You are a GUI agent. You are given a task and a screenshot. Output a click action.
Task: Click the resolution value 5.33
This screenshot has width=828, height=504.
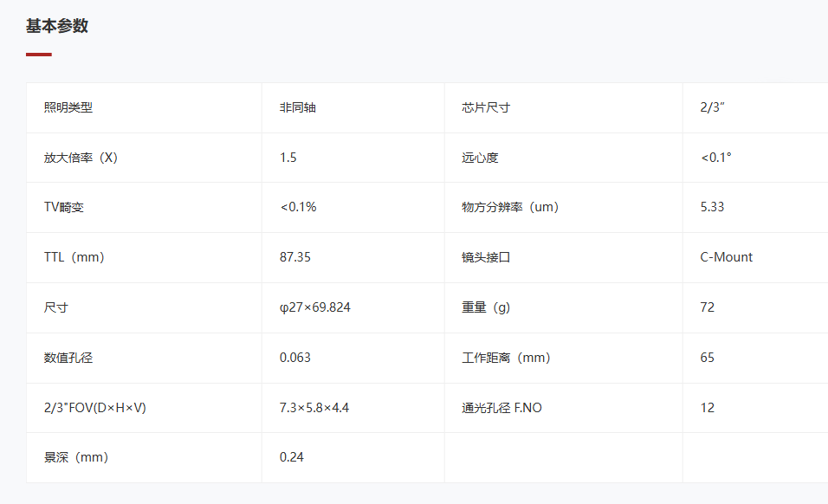pos(712,207)
